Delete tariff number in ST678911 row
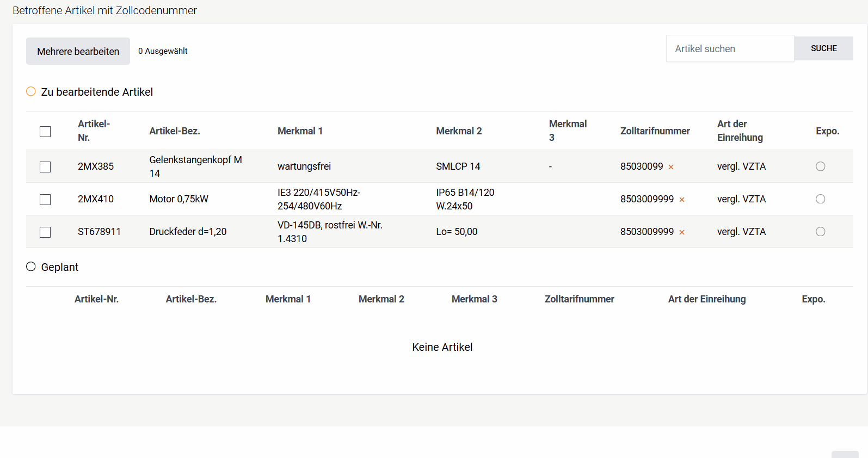The width and height of the screenshot is (868, 458). 682,232
